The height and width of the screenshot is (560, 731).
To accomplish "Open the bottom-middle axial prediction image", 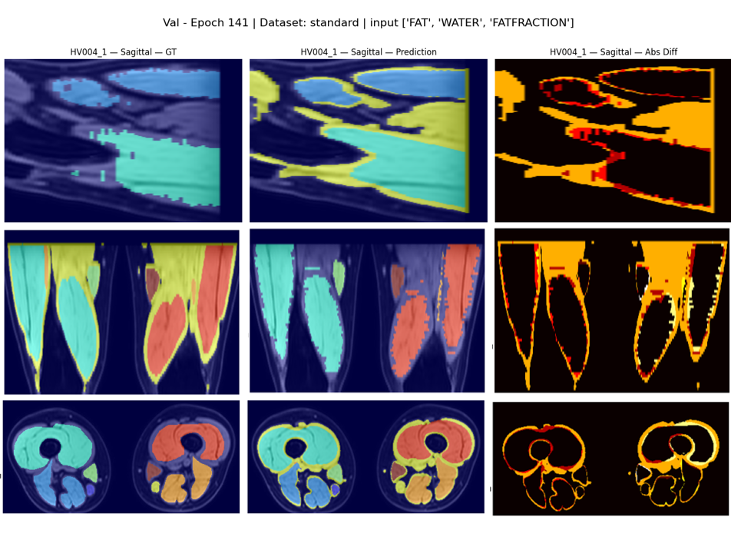I will pyautogui.click(x=366, y=457).
